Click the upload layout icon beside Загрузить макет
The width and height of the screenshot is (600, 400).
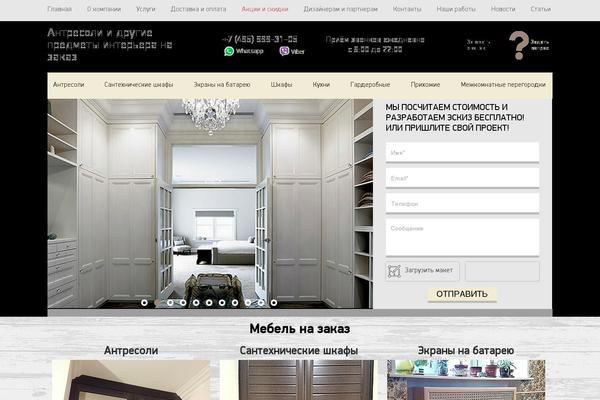coord(394,271)
